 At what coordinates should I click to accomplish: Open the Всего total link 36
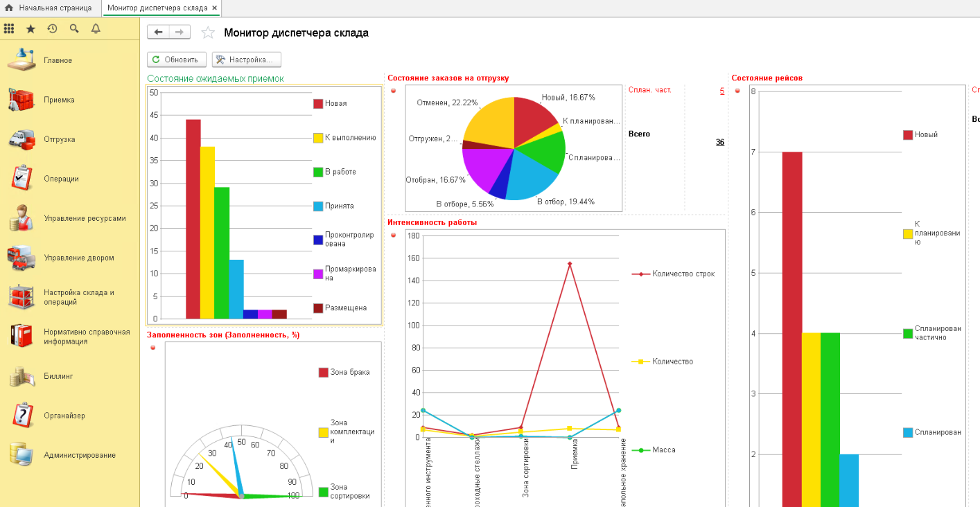720,142
